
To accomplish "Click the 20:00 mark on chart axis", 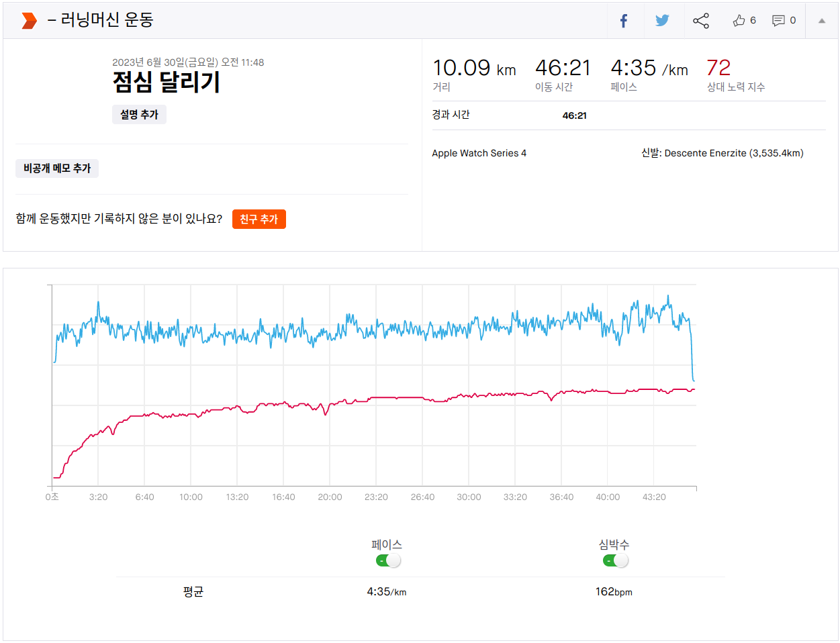I will click(x=330, y=497).
